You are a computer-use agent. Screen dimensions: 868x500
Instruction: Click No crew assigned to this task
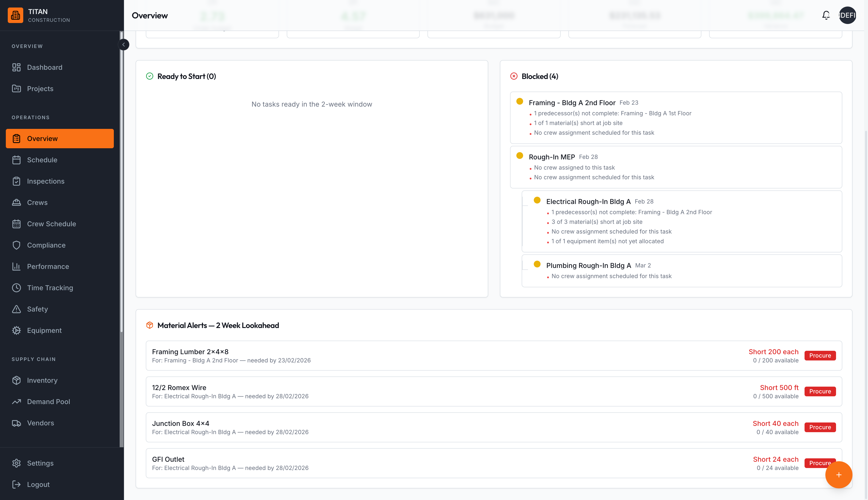[x=574, y=168]
